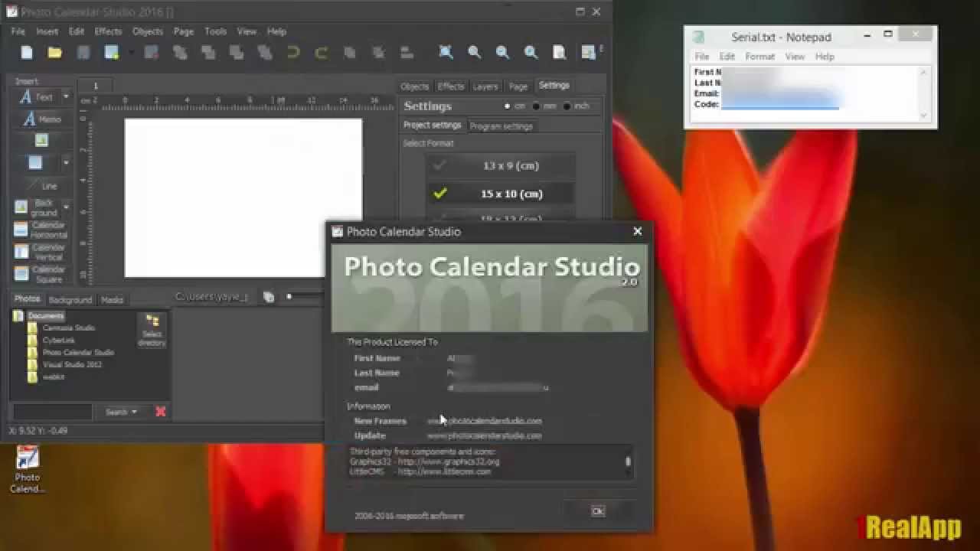Select the page 1 tab above the ruler
This screenshot has width=980, height=551.
(96, 86)
